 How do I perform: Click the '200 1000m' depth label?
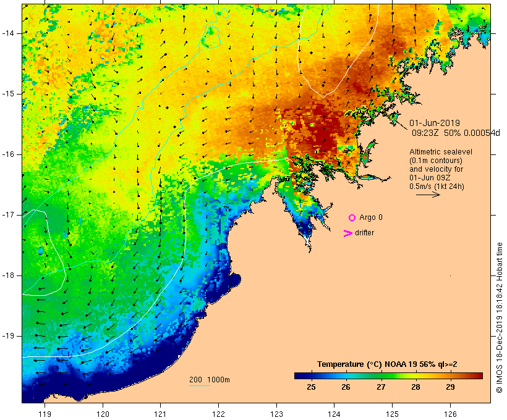pyautogui.click(x=210, y=380)
